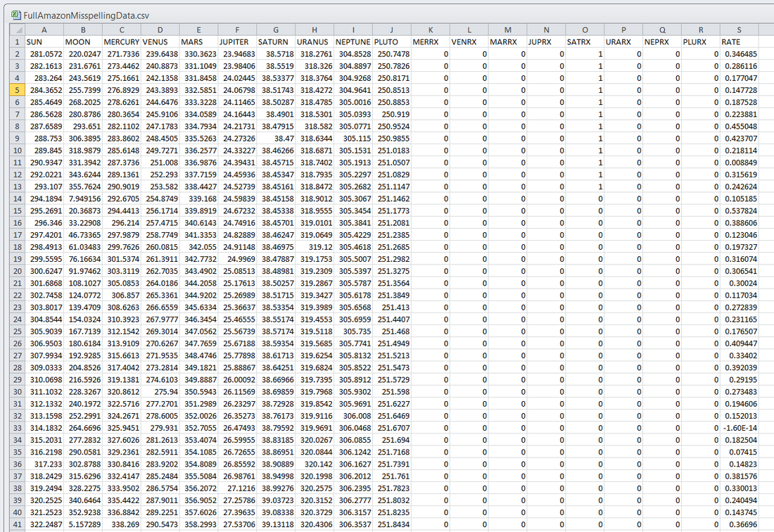Click the NEPRX header cell

(662, 42)
